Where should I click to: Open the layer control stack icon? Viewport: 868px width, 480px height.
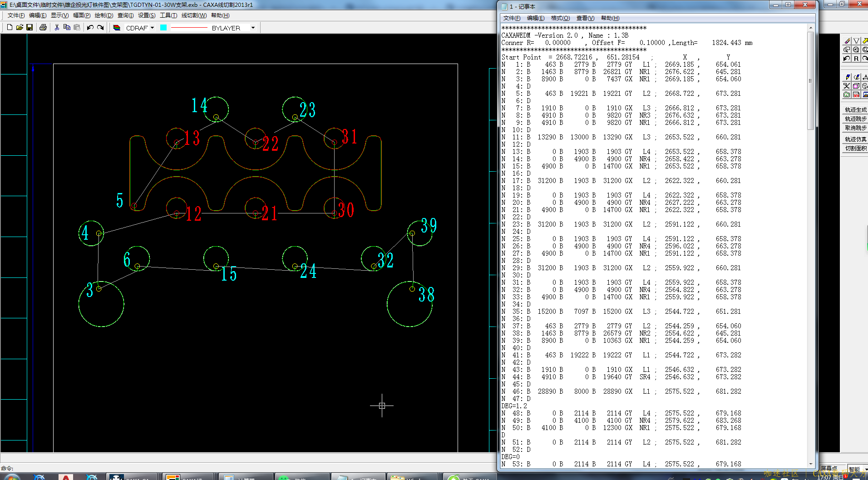[x=117, y=28]
